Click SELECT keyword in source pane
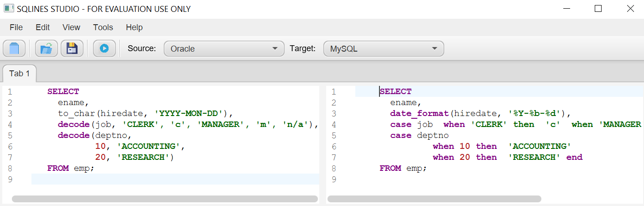 click(63, 91)
